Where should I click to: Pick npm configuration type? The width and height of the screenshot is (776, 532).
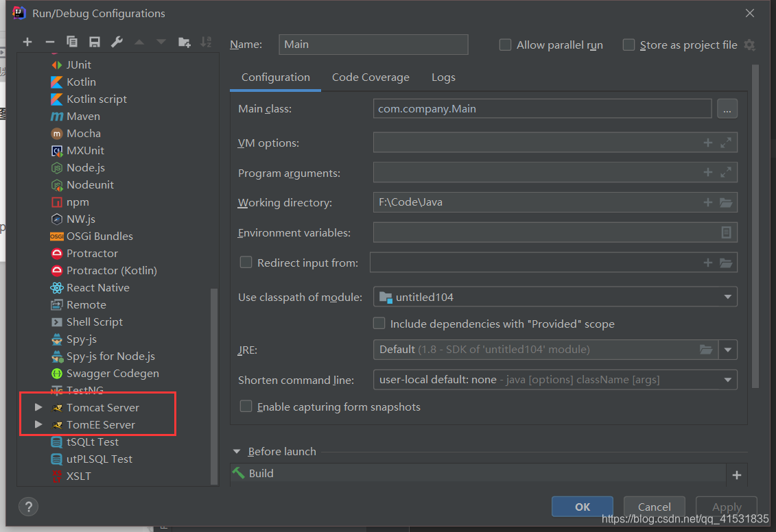click(70, 202)
